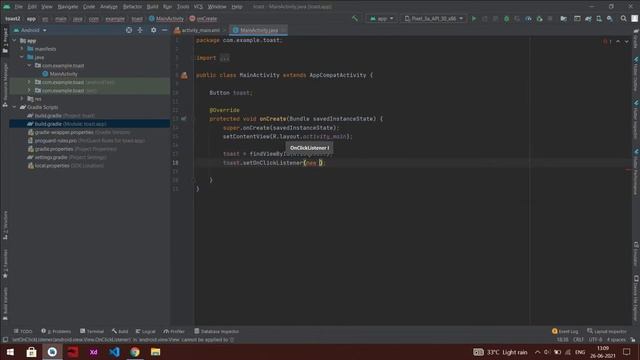Open the Logcat tool window

click(145, 331)
